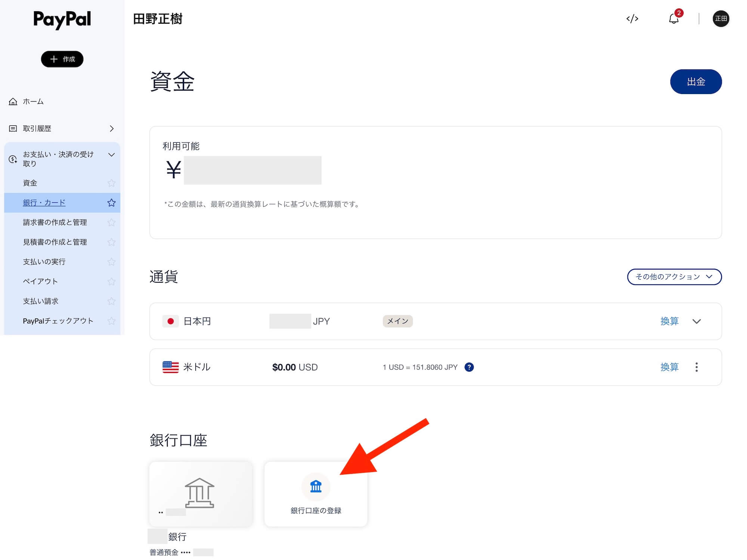This screenshot has height=560, width=747.
Task: Click the 作成 create button
Action: click(x=62, y=59)
